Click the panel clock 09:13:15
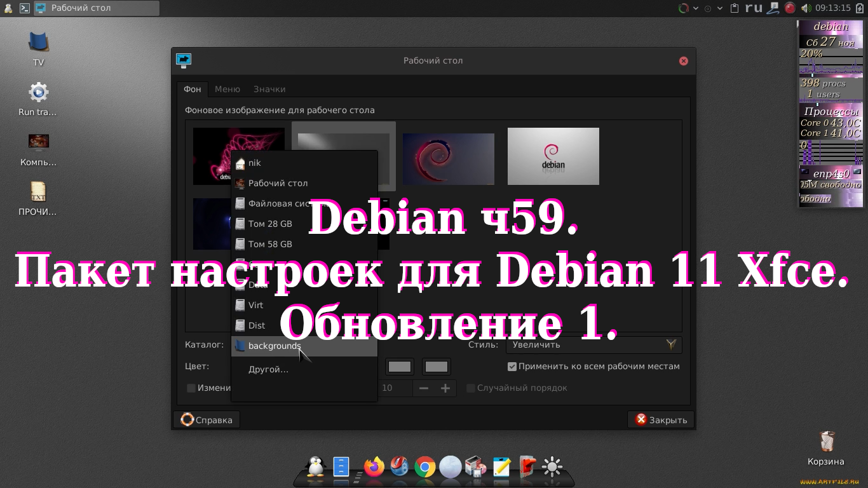This screenshot has height=488, width=868. (x=832, y=8)
